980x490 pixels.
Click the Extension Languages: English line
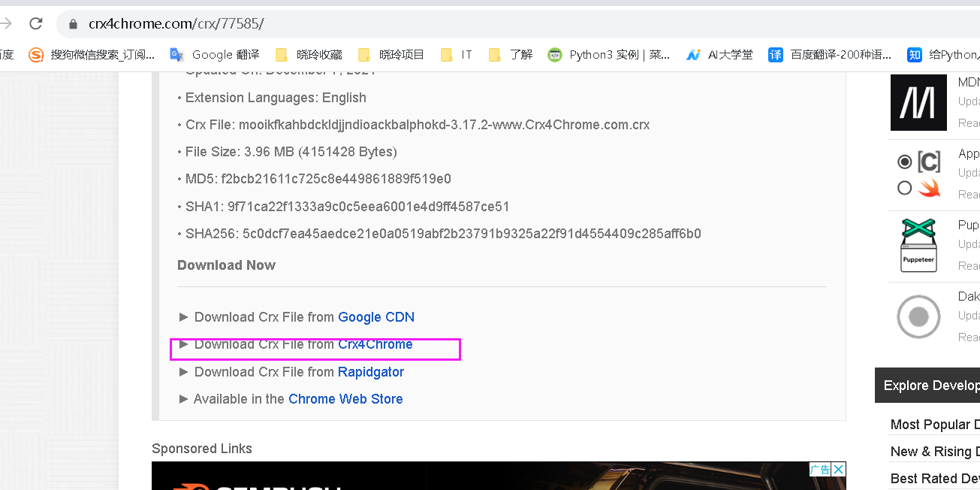click(x=276, y=98)
